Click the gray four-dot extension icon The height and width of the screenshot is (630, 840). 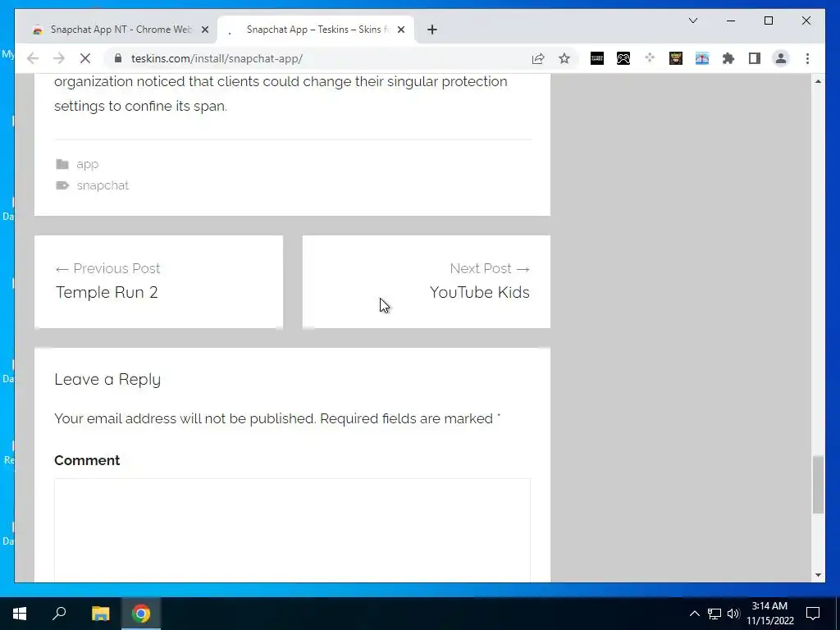650,58
